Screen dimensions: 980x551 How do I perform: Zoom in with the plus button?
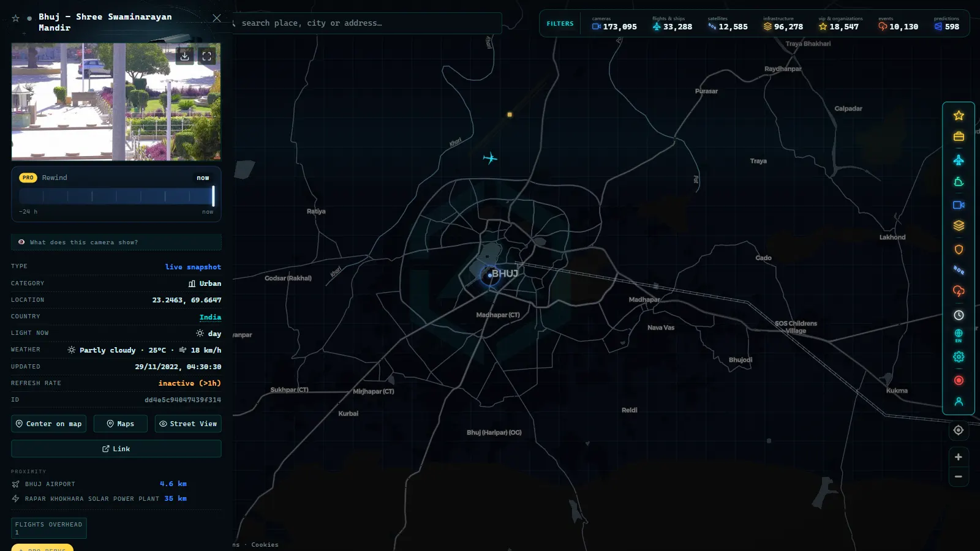click(x=959, y=457)
